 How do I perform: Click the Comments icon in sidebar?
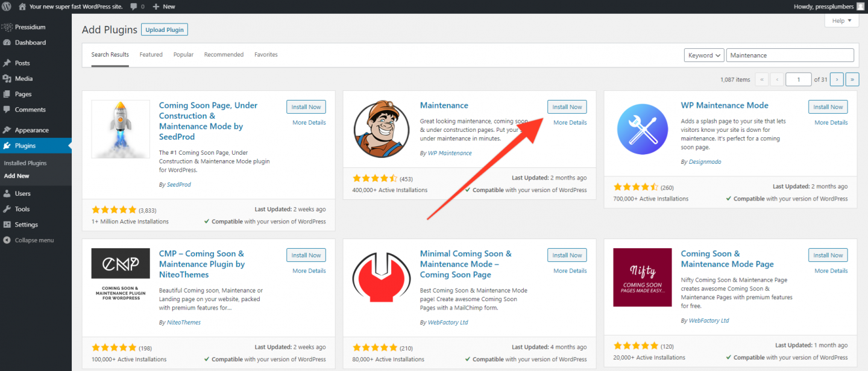(x=7, y=110)
